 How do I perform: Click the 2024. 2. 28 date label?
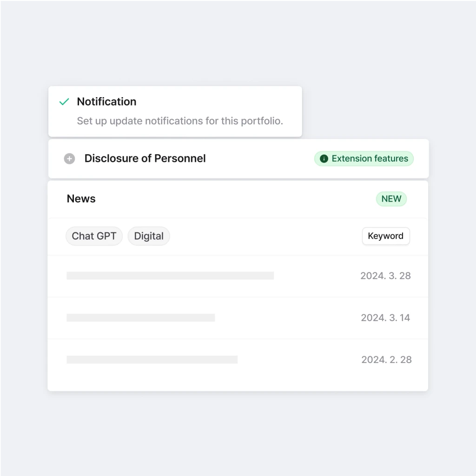[386, 359]
